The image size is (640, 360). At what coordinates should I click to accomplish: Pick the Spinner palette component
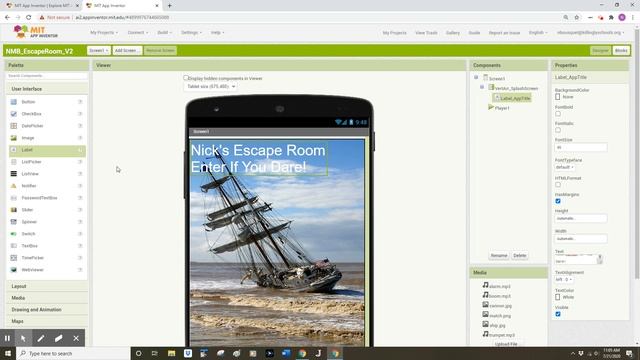(x=47, y=222)
